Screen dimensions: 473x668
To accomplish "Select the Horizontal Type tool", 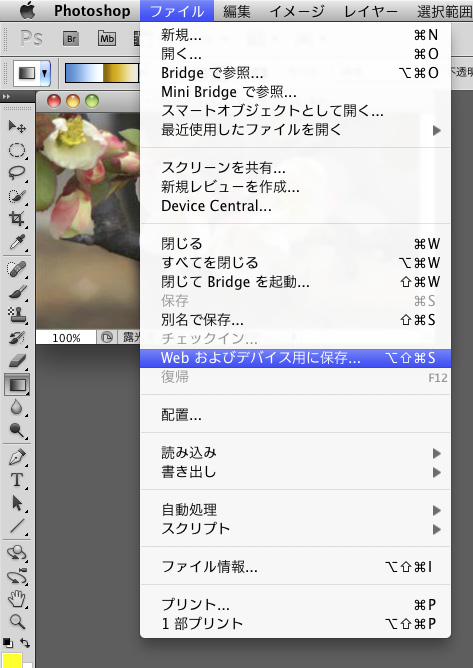I will pos(17,480).
